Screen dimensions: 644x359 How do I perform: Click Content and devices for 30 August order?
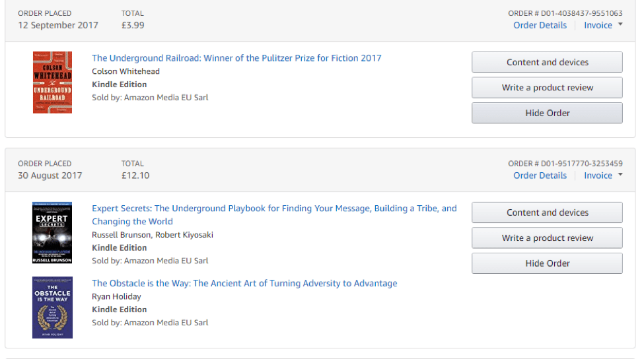click(547, 212)
